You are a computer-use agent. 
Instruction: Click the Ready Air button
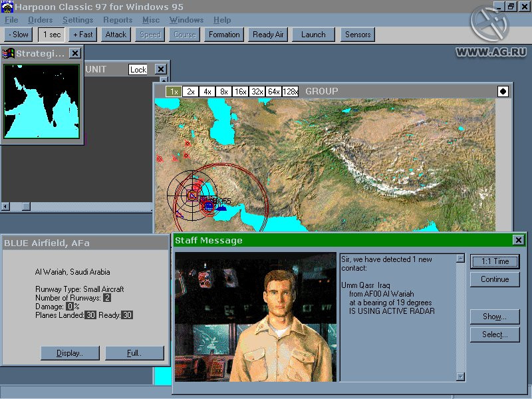(268, 35)
